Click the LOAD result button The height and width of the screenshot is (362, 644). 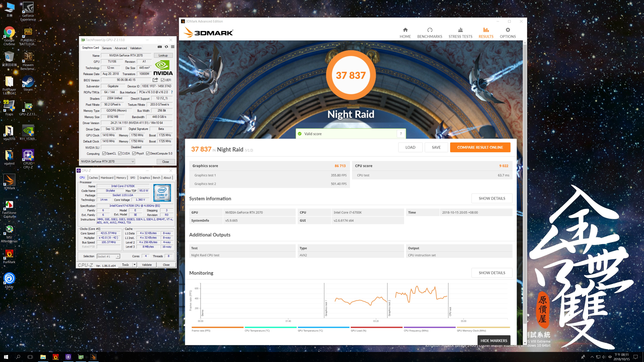pyautogui.click(x=410, y=147)
